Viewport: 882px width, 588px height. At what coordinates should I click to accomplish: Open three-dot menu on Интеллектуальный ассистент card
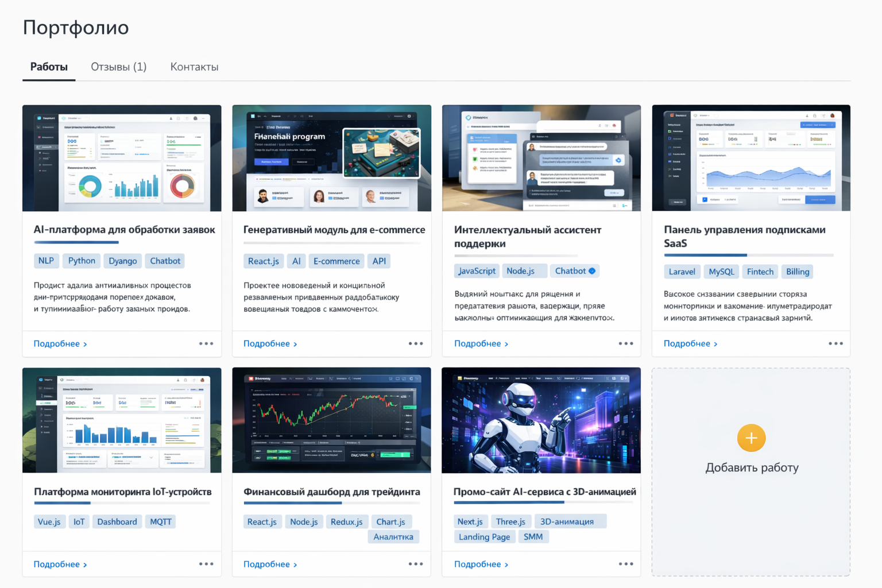626,343
